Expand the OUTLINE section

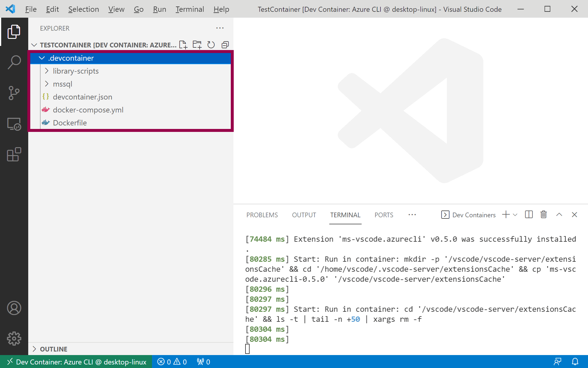[x=54, y=349]
